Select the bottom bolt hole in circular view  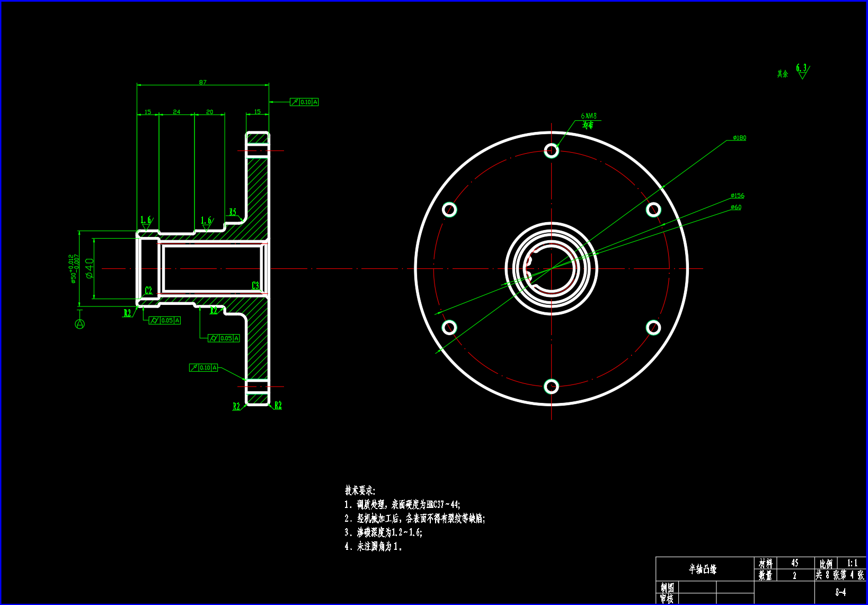[x=551, y=386]
